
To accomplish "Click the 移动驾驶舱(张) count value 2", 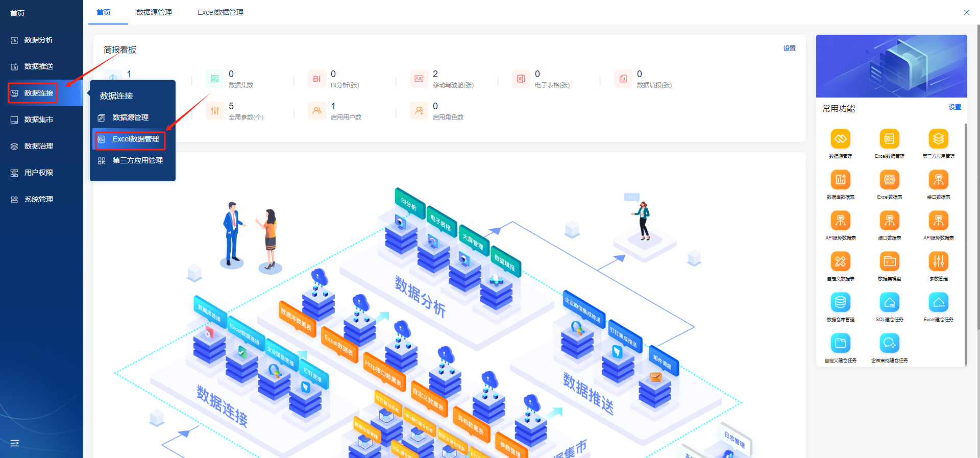I will tap(435, 74).
